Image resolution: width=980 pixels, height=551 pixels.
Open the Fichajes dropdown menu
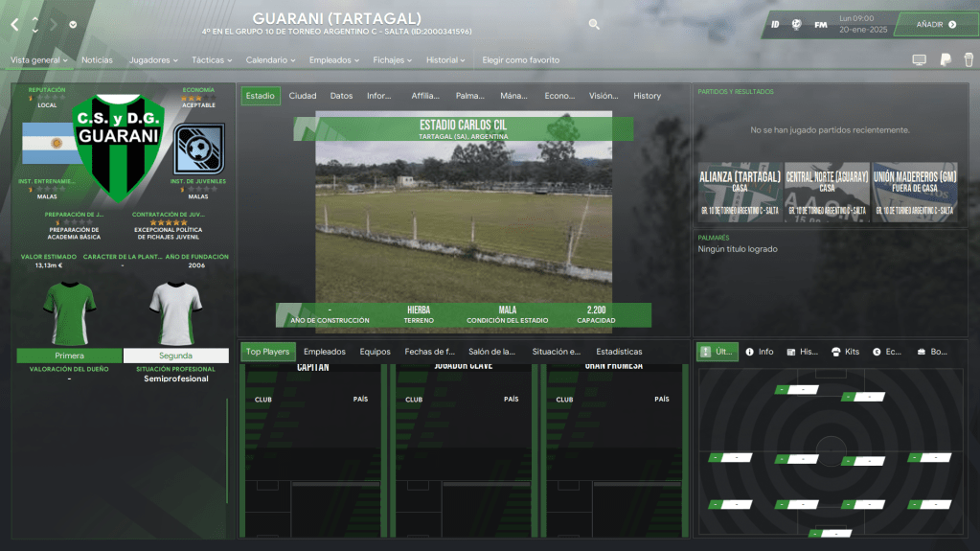point(393,60)
